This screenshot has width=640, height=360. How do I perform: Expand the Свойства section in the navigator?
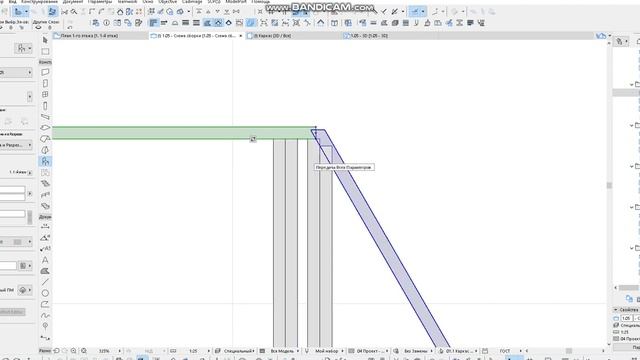(x=616, y=310)
